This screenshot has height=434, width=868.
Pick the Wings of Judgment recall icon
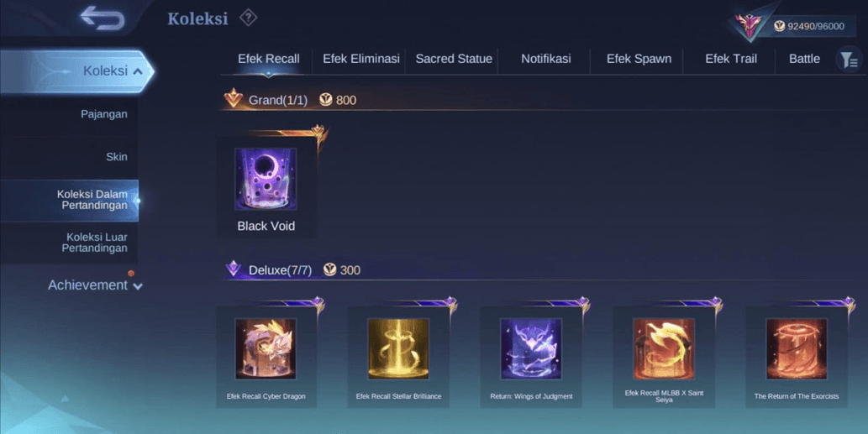click(531, 349)
